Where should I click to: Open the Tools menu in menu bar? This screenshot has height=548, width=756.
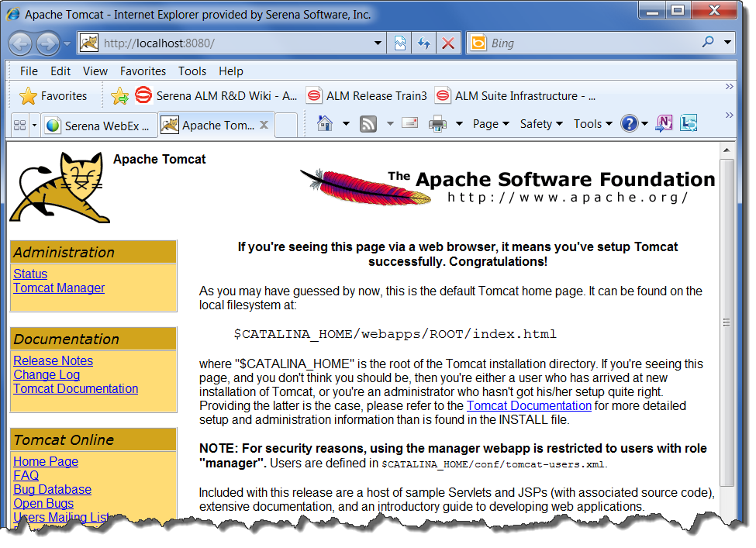coord(192,71)
